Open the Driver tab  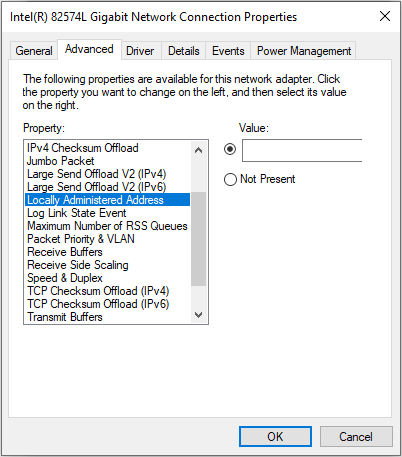140,51
